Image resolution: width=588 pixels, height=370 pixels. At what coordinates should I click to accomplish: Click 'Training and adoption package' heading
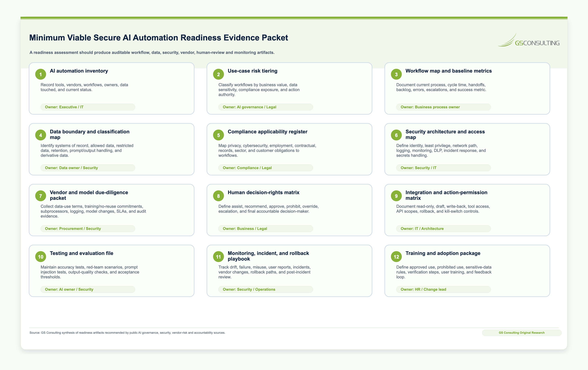tap(443, 253)
